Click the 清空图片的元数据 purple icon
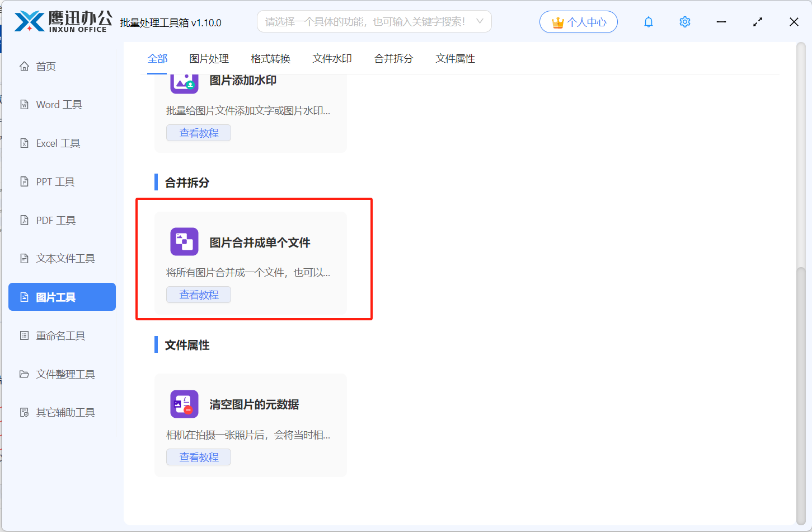Viewport: 812px width, 532px height. pos(184,404)
